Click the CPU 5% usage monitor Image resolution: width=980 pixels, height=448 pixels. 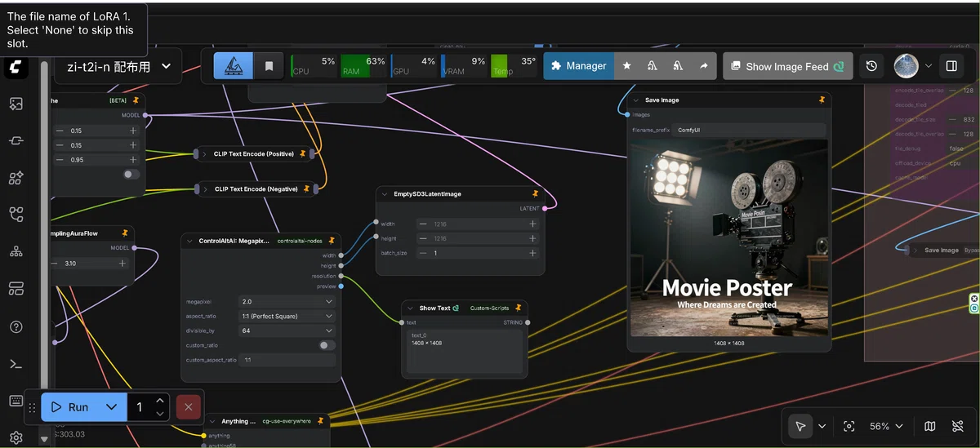[x=314, y=66]
